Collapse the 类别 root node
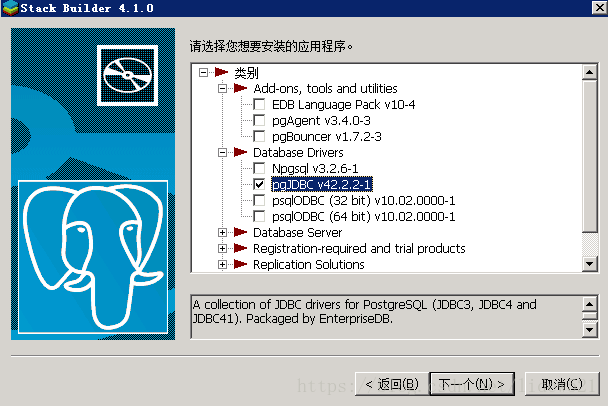608x406 pixels. (x=203, y=72)
